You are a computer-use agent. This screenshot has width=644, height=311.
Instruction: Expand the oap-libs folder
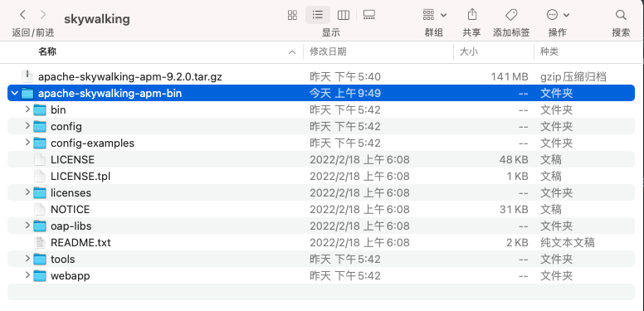tap(27, 226)
